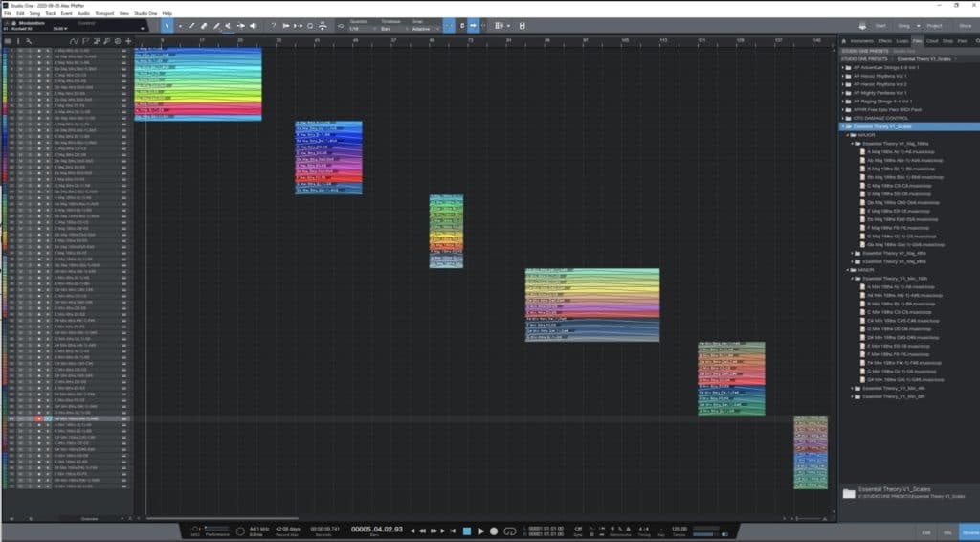Select the Split tool in the toolbar
The height and width of the screenshot is (542, 980).
(191, 26)
